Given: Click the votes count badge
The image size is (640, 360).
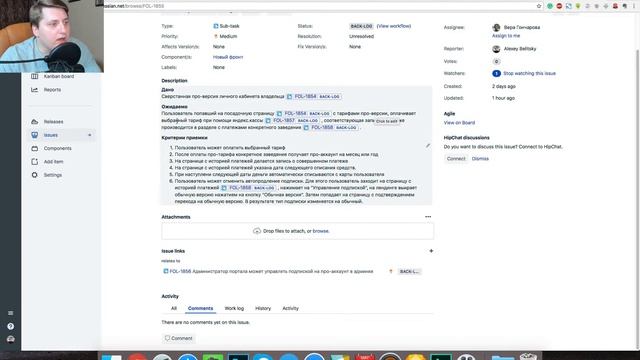Looking at the screenshot, I should click(496, 62).
